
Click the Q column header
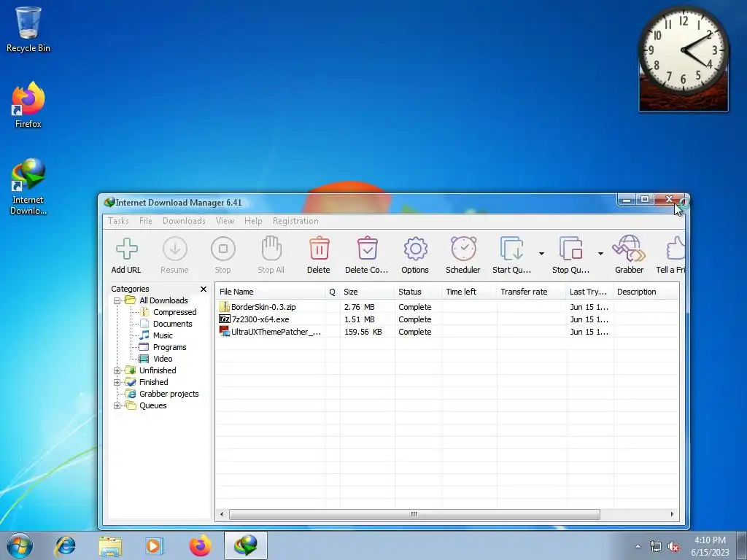click(x=332, y=292)
